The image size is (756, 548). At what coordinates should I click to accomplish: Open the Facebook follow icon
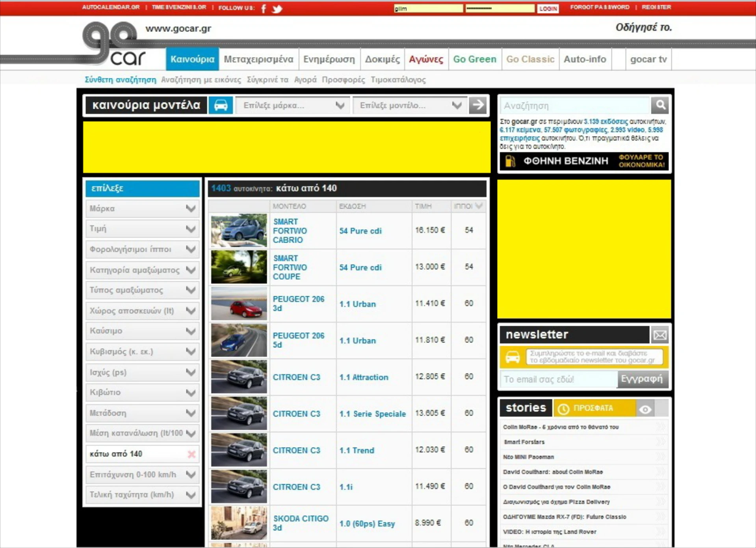point(264,9)
